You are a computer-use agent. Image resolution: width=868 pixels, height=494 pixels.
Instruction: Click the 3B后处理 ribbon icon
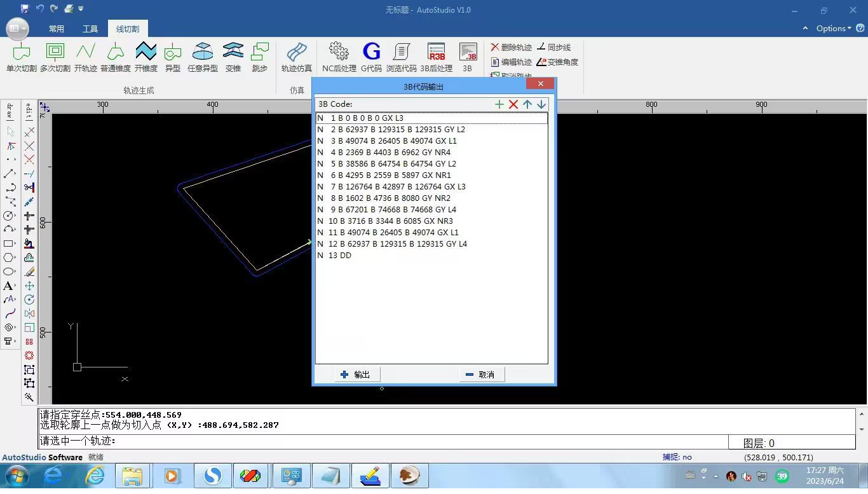coord(436,52)
